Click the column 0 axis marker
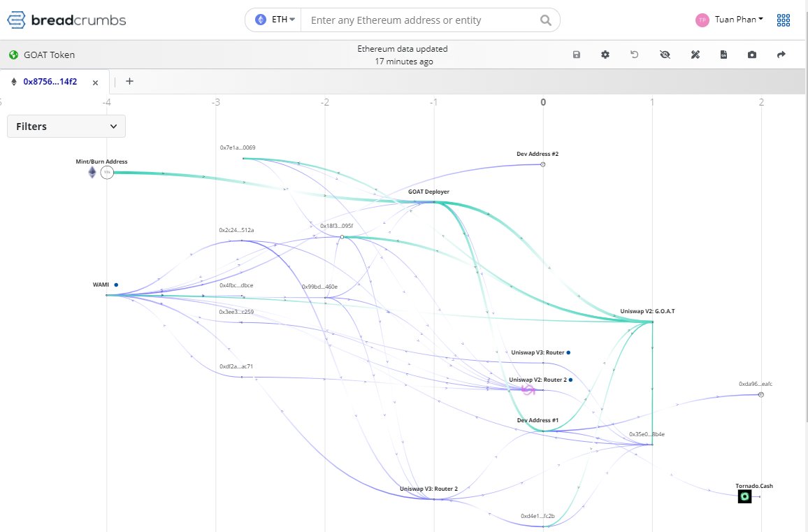The image size is (808, 532). [x=543, y=102]
